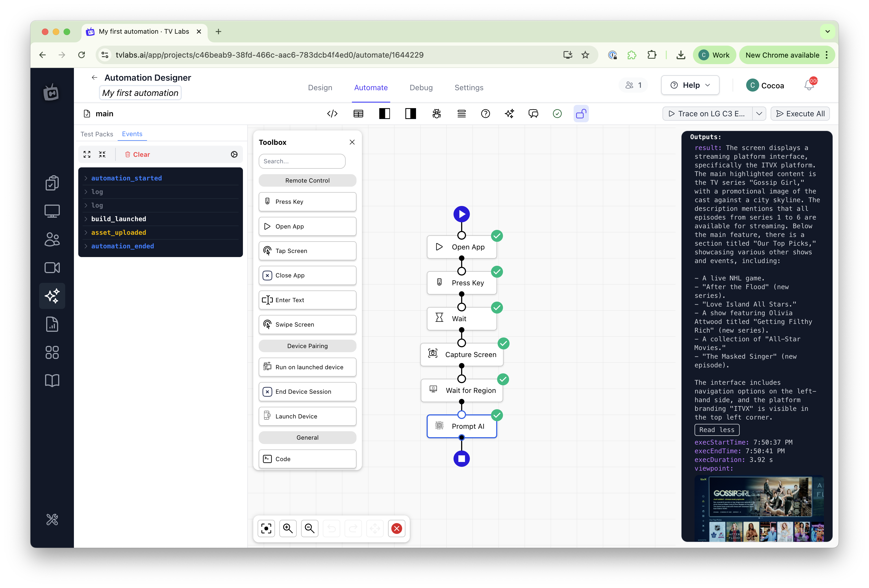Image resolution: width=869 pixels, height=588 pixels.
Task: Click the zoom in canvas button
Action: 288,528
